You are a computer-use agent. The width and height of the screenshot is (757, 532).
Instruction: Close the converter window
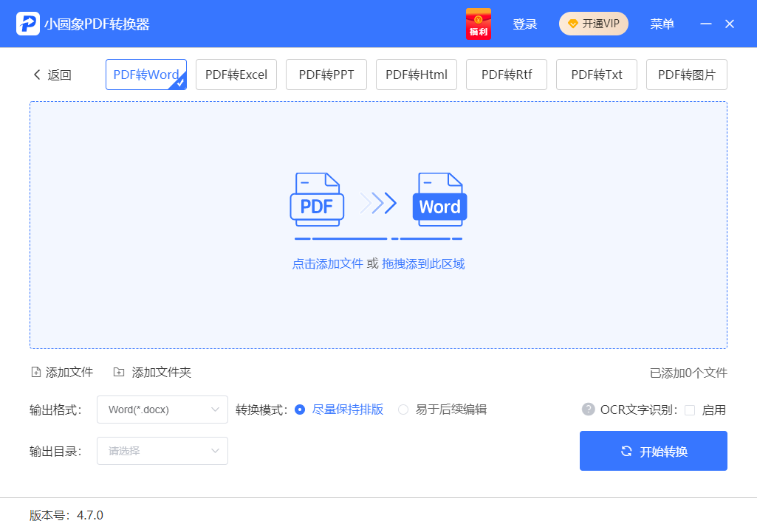730,24
